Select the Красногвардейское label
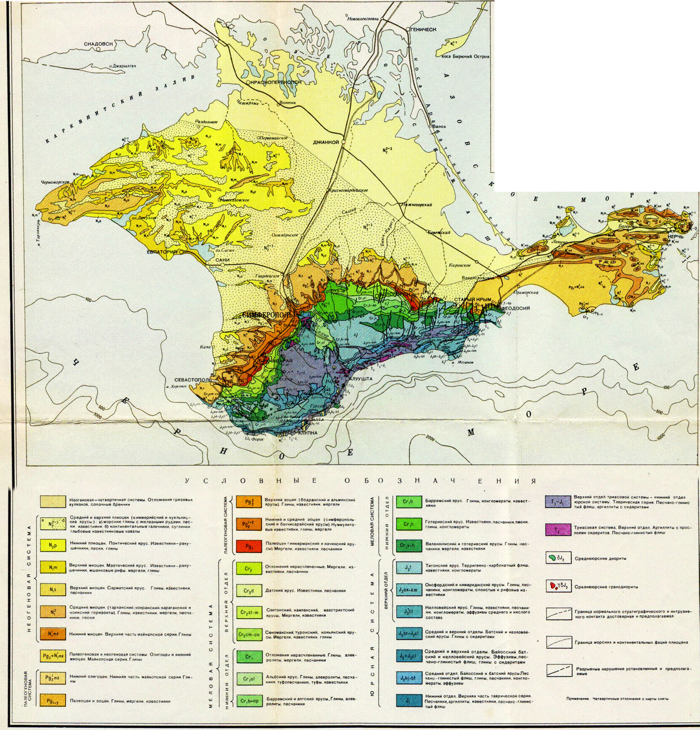Image resolution: width=700 pixels, height=730 pixels. click(x=349, y=190)
